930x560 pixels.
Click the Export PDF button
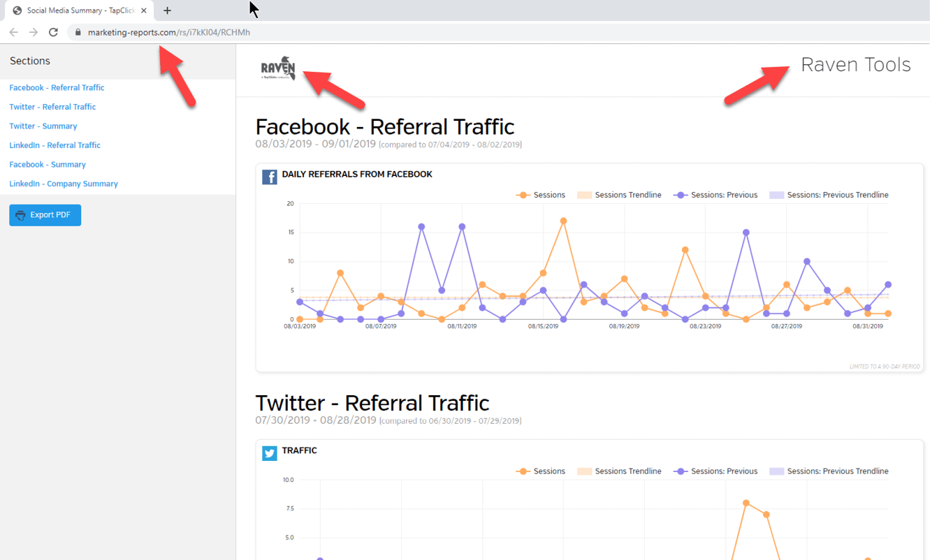[x=45, y=215]
